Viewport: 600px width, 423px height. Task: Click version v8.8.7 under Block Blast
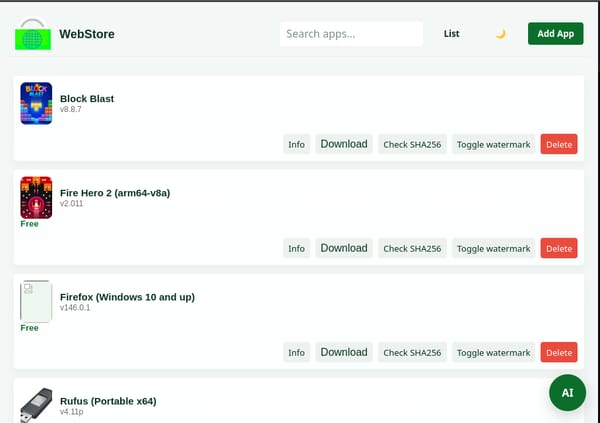pos(71,109)
